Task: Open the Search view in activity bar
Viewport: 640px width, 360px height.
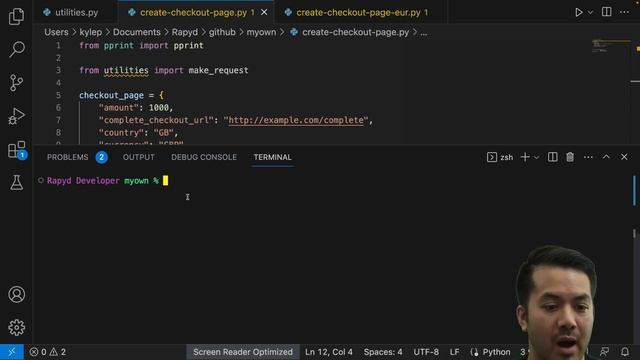Action: coord(16,49)
